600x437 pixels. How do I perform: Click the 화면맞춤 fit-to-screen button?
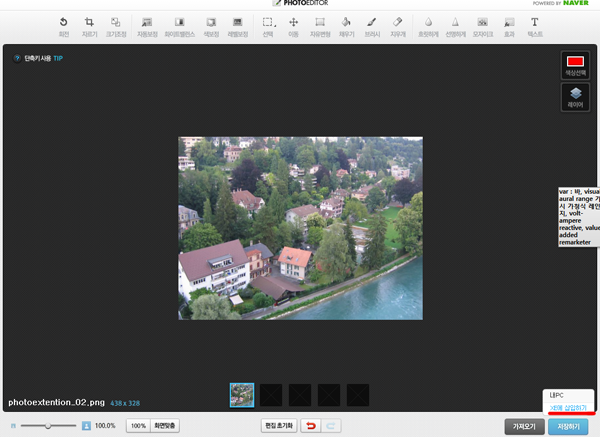(165, 426)
